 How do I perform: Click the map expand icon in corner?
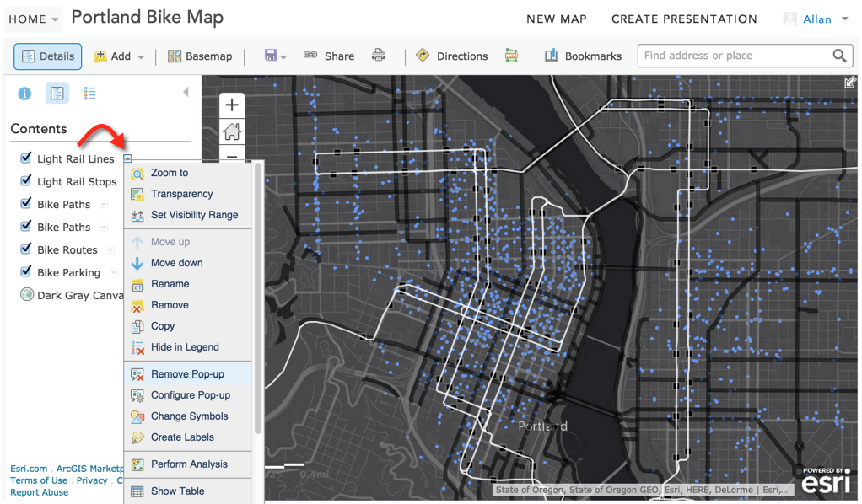click(850, 83)
